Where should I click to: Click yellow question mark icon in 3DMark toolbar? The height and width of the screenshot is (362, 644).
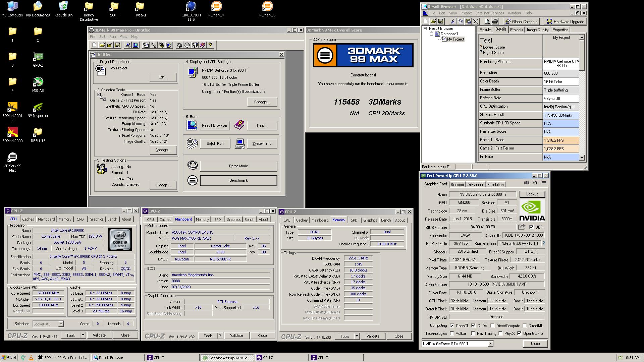click(210, 45)
